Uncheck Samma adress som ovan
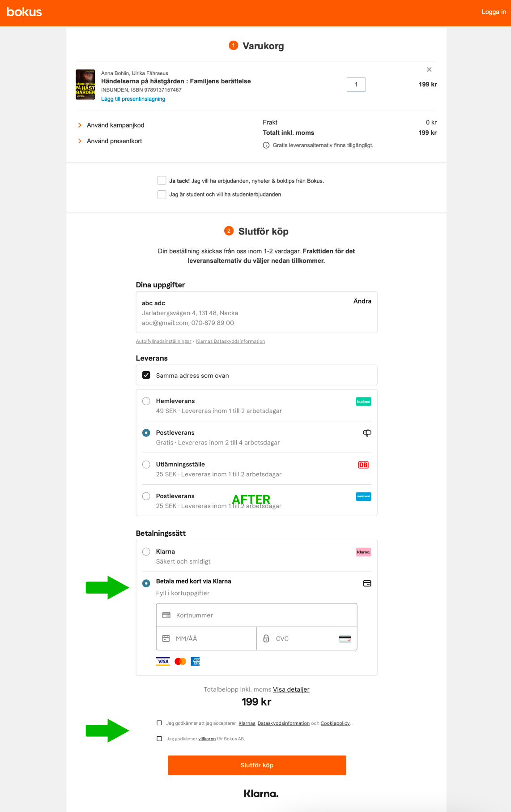Image resolution: width=511 pixels, height=812 pixels. 146,375
